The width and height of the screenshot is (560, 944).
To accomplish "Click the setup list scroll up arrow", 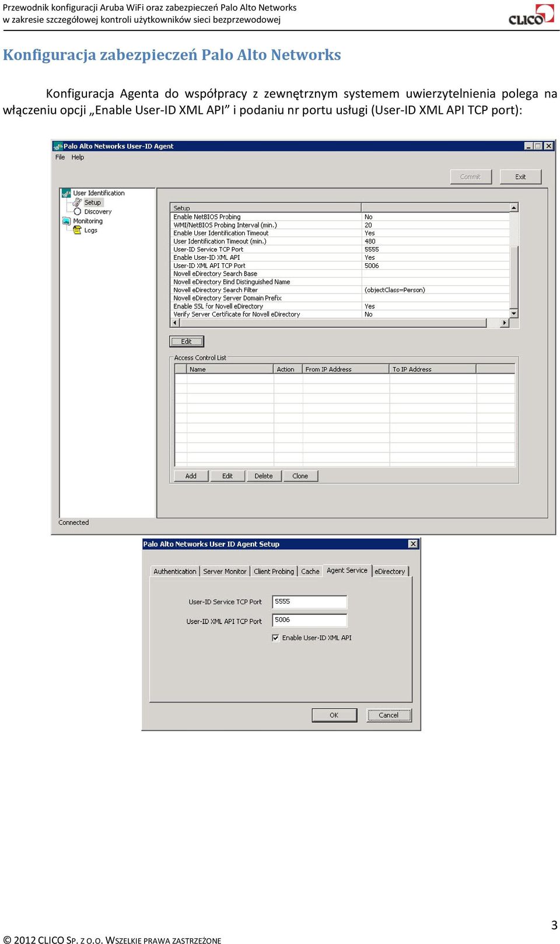I will click(514, 208).
